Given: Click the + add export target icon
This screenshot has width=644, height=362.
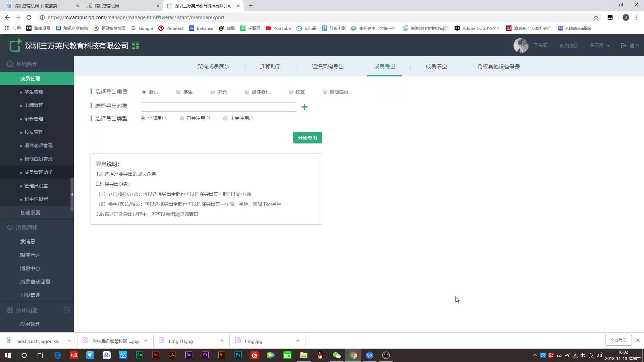Looking at the screenshot, I should tap(305, 107).
